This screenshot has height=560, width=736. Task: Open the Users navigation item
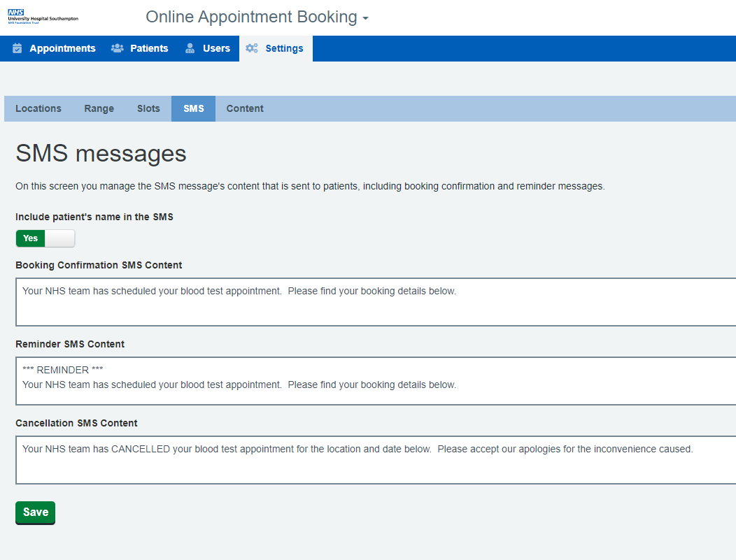tap(216, 49)
